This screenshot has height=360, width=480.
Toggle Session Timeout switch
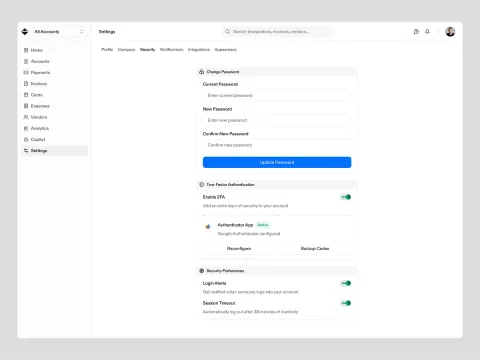point(346,303)
